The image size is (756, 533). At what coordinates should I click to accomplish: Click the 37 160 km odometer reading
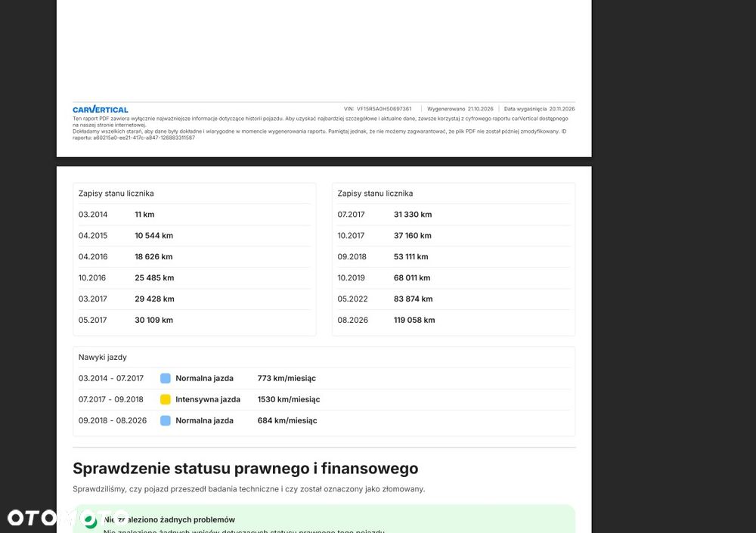coord(413,236)
